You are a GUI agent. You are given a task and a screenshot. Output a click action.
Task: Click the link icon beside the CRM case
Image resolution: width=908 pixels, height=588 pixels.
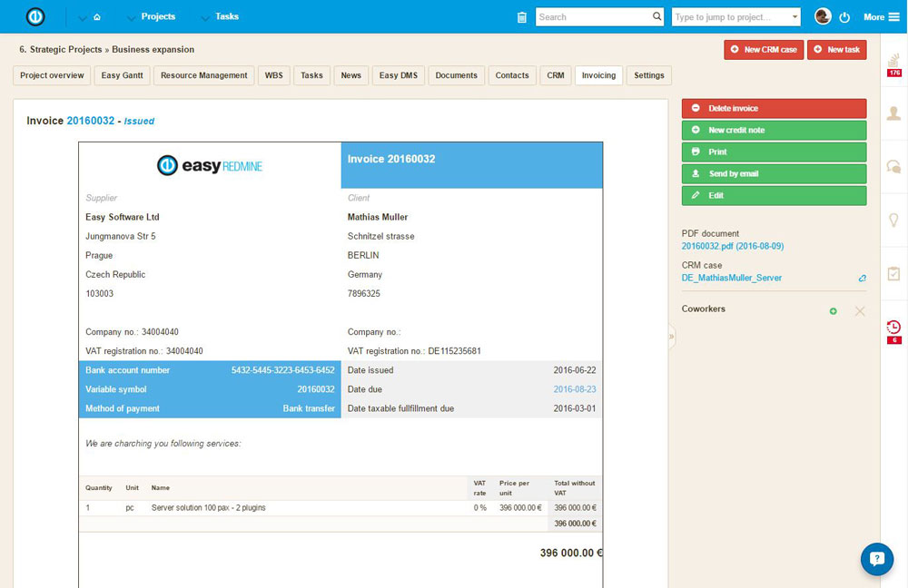[863, 279]
